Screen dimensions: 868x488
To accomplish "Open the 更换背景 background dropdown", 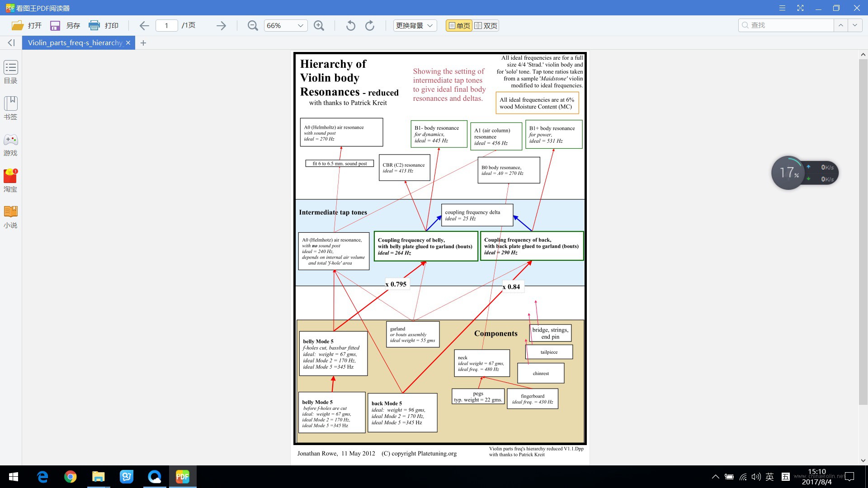I will click(x=415, y=26).
